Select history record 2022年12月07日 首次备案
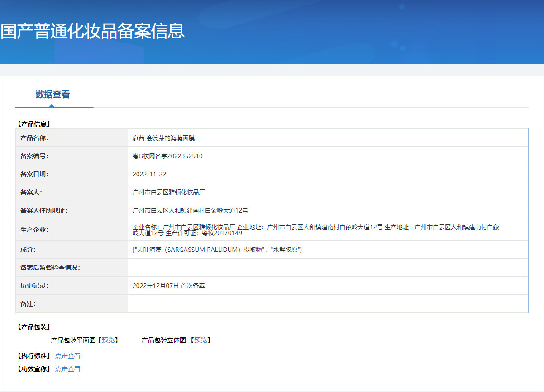The height and width of the screenshot is (392, 544). pyautogui.click(x=169, y=286)
